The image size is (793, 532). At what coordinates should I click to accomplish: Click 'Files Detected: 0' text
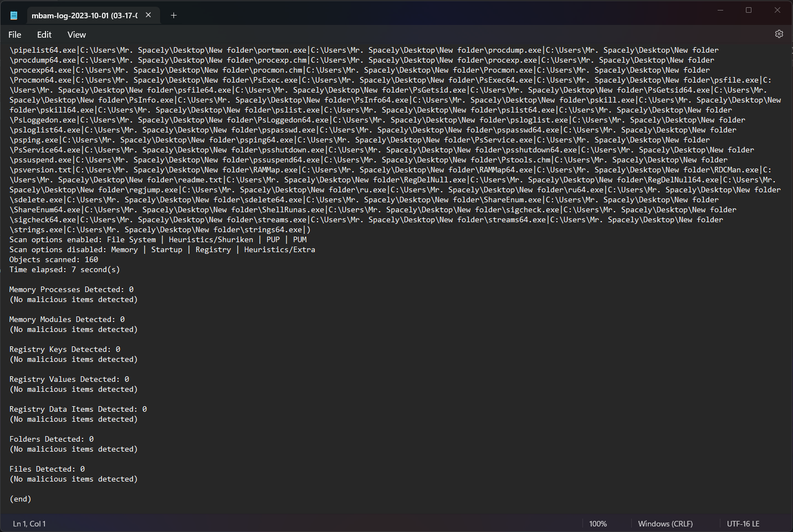(47, 469)
